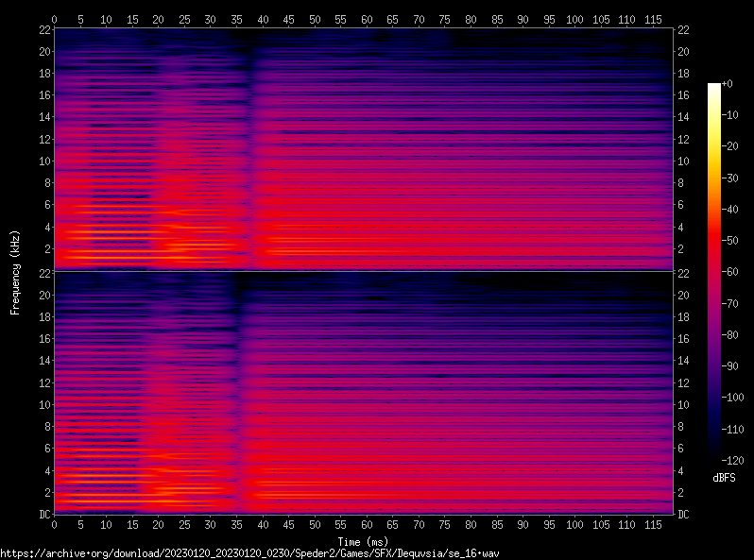
Task: Click the 75 ms tick on the top time axis
Action: click(445, 19)
